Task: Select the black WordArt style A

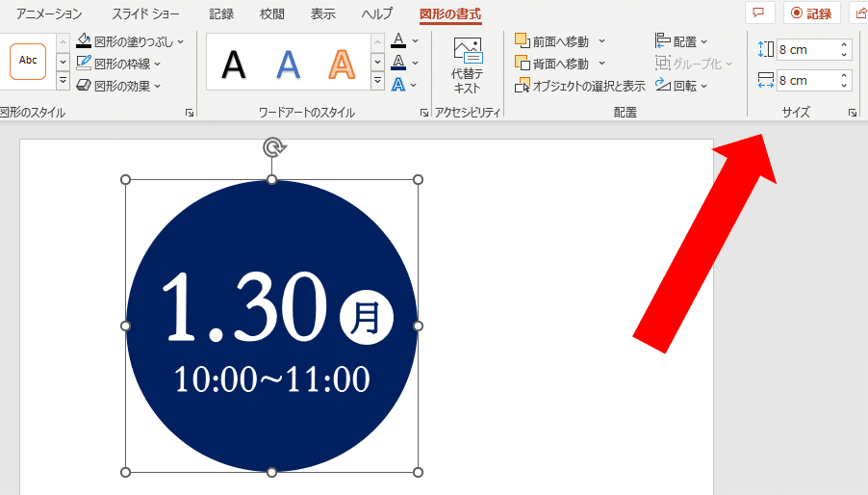Action: 234,64
